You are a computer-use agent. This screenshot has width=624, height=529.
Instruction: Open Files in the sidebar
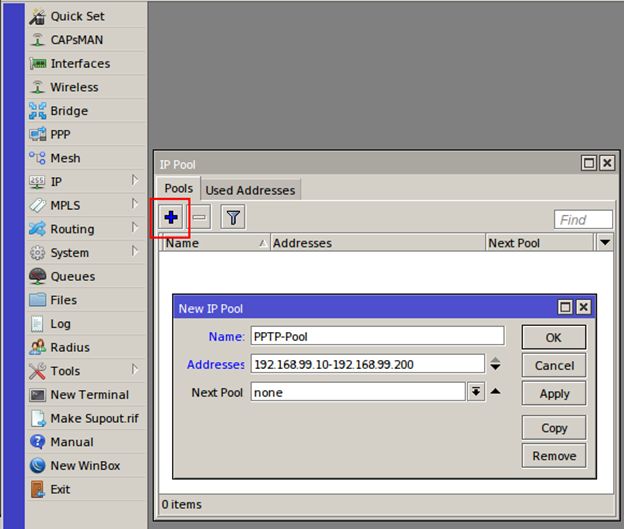pos(86,300)
